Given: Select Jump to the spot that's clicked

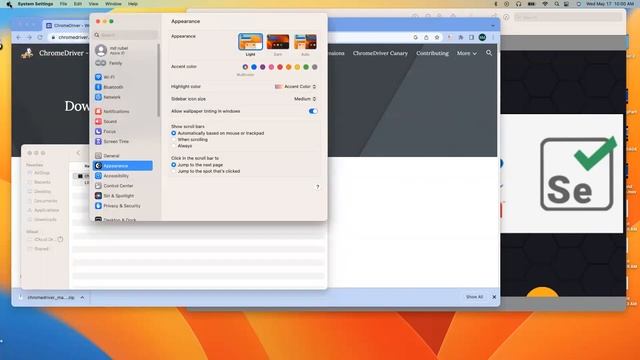Looking at the screenshot, I should tap(173, 171).
